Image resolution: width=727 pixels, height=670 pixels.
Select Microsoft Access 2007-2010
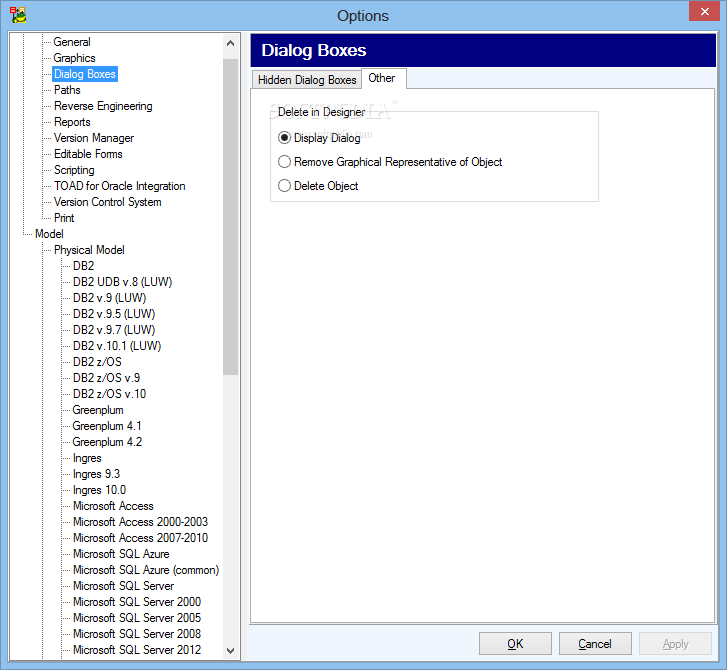tap(140, 538)
